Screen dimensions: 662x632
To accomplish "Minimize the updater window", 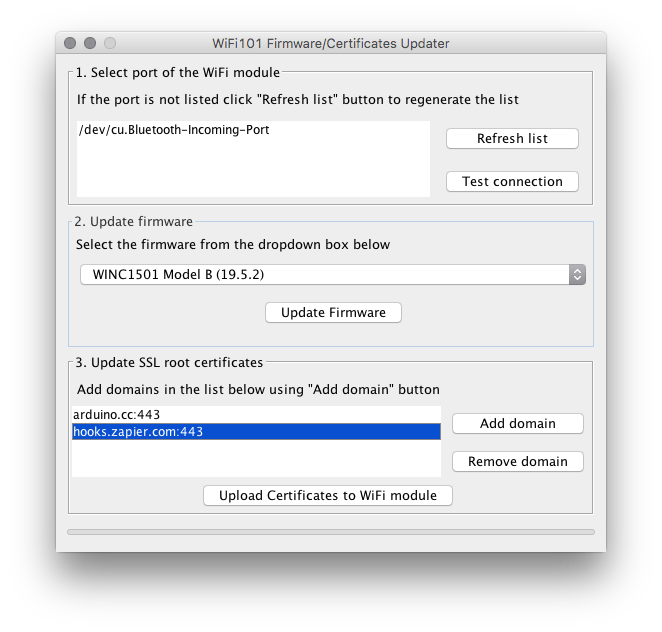I will pos(90,43).
